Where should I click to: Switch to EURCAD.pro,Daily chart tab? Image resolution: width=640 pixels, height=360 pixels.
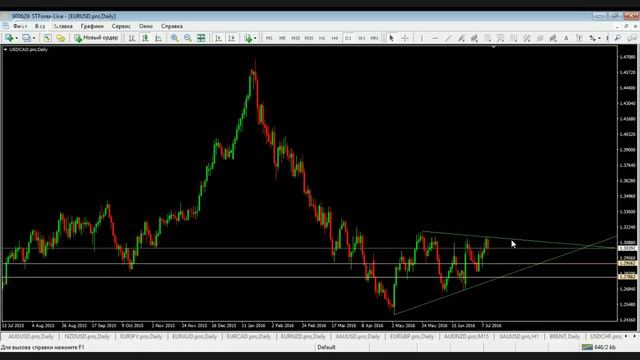[x=249, y=336]
